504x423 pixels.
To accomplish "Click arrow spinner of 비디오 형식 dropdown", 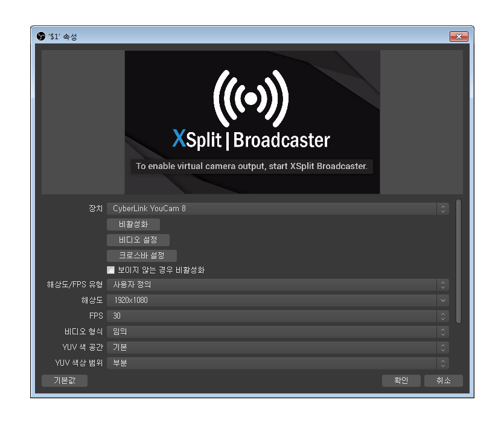I will pyautogui.click(x=443, y=332).
